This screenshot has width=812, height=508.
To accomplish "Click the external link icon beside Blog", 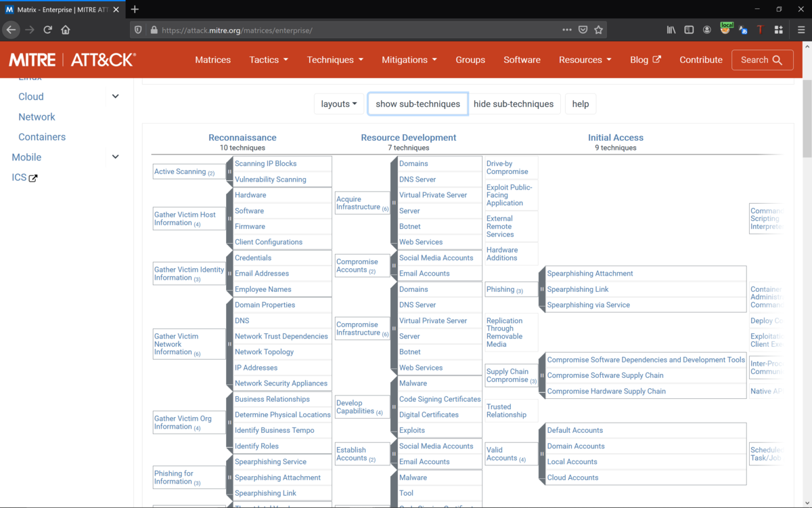I will click(656, 60).
